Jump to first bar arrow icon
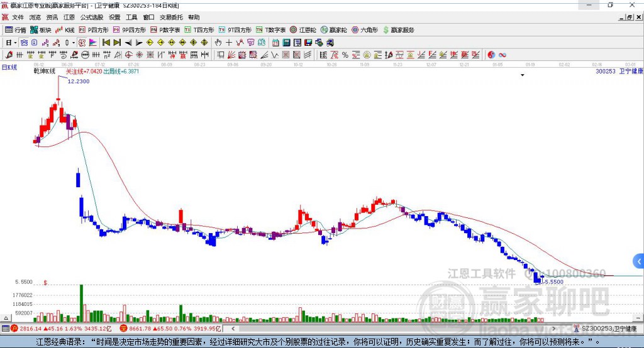Image resolution: width=644 pixels, height=348 pixels. point(106,43)
